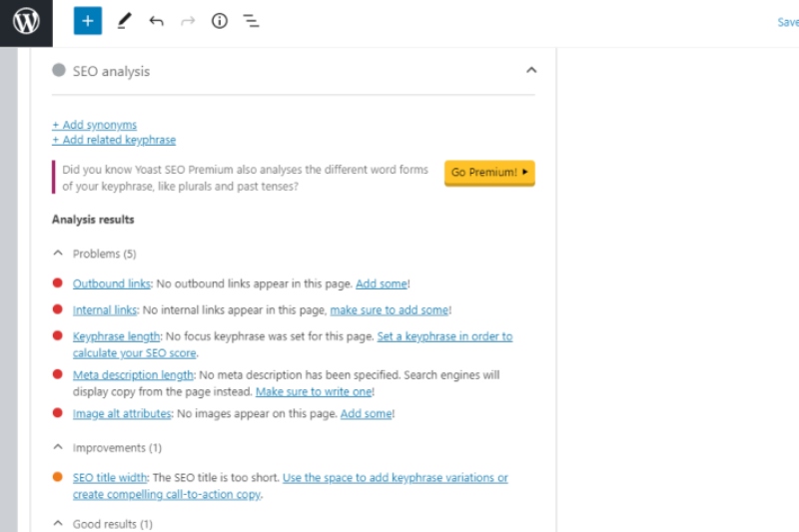The height and width of the screenshot is (532, 799).
Task: Click the Save draft link
Action: tap(788, 22)
